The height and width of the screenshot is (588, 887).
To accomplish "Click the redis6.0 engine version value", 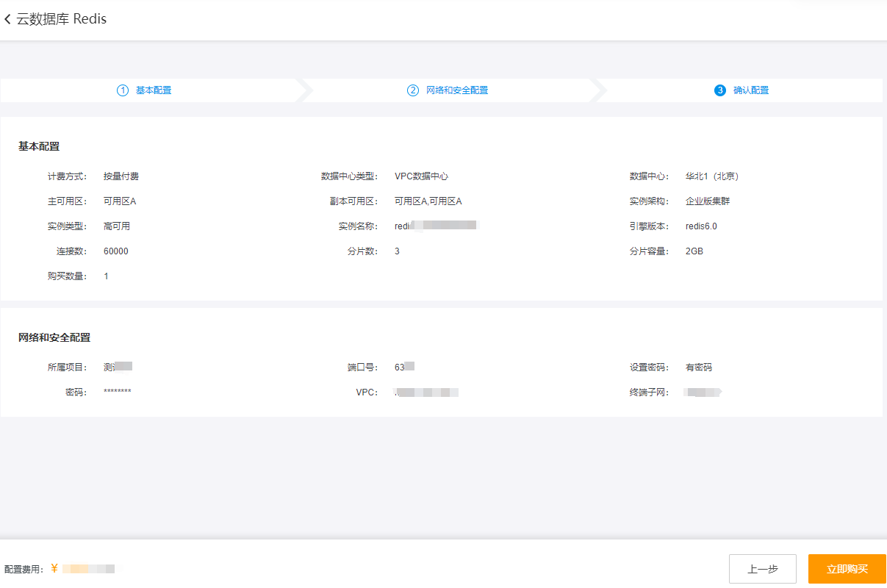I will pos(701,226).
